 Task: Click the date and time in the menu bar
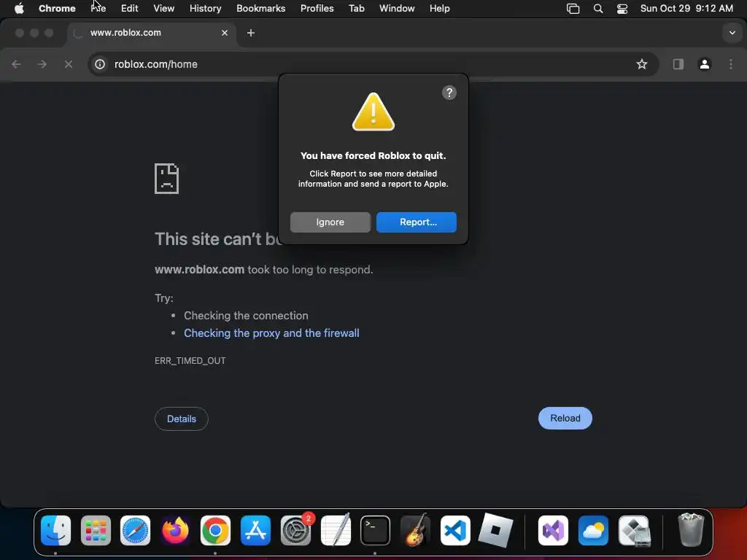686,9
